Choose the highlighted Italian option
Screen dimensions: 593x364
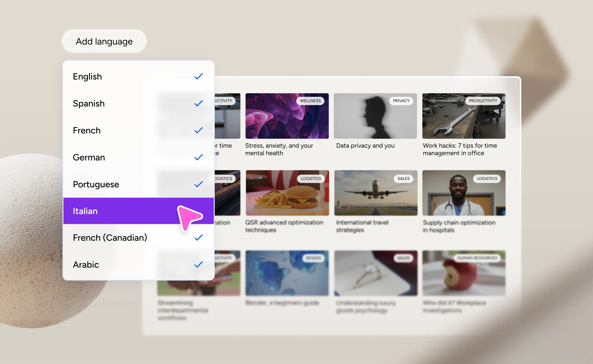[x=138, y=211]
